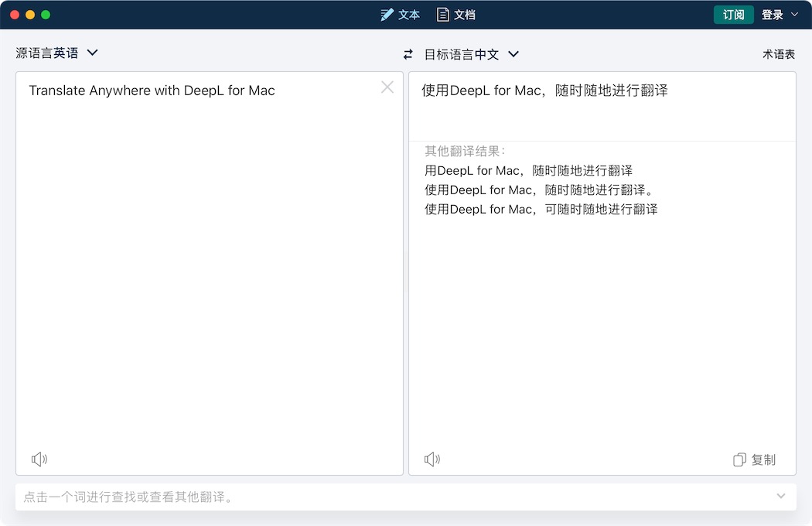The height and width of the screenshot is (526, 812).
Task: Select alternative containing '可随时随地进行翻译'
Action: [541, 210]
